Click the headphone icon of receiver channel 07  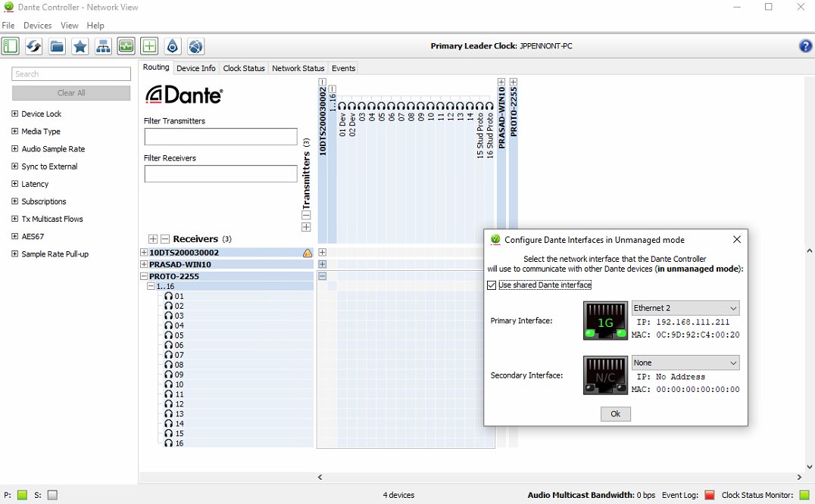point(168,355)
